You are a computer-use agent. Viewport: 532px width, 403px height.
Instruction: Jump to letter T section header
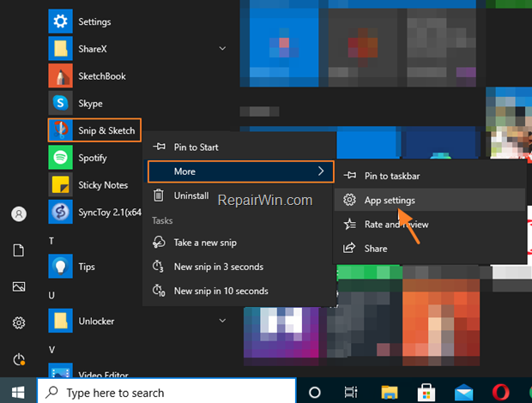point(51,241)
